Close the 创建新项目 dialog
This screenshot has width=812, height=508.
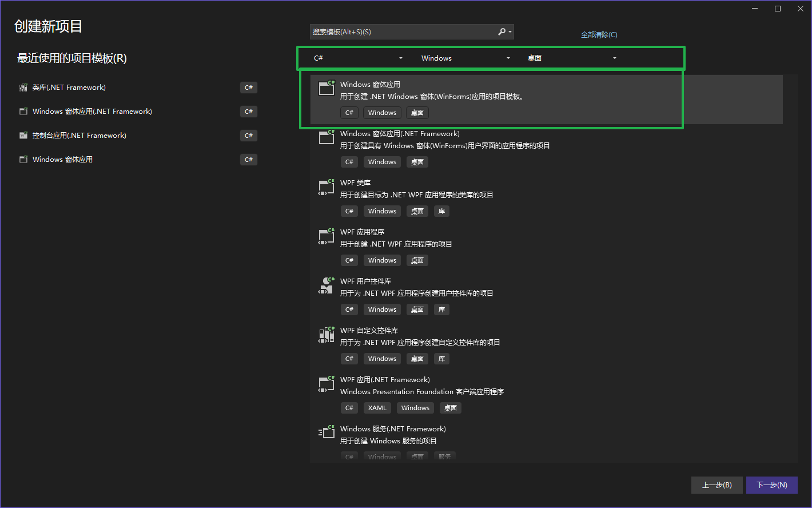tap(801, 9)
